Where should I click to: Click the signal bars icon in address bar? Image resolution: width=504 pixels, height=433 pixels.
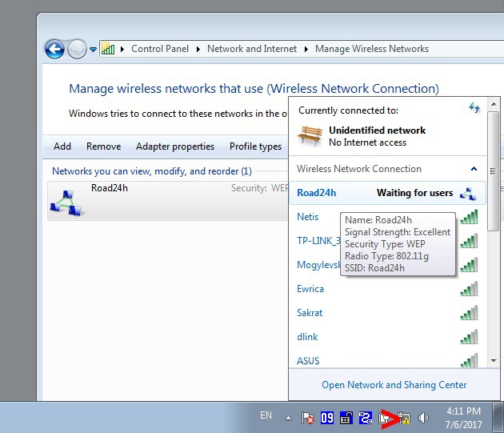pyautogui.click(x=108, y=49)
